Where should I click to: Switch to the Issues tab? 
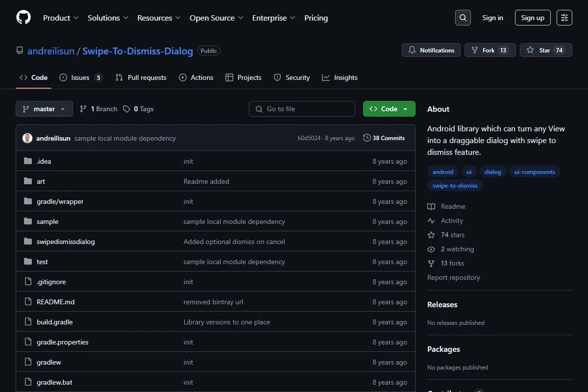tap(81, 77)
